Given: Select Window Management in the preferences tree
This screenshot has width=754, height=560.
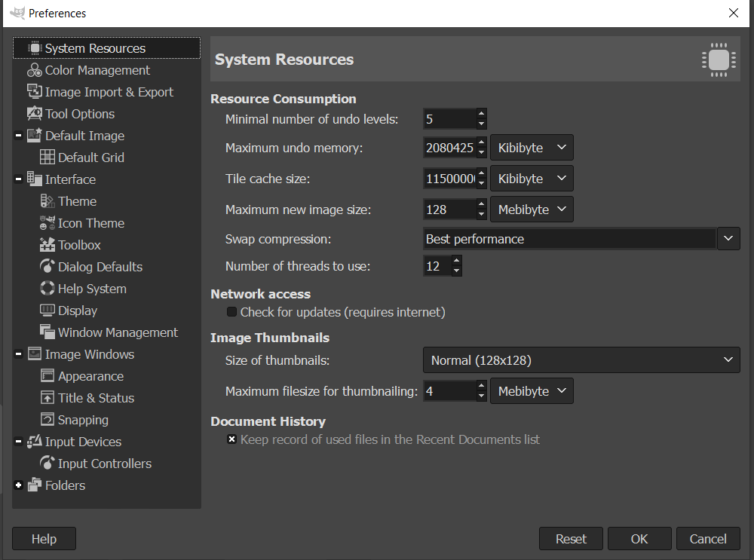Looking at the screenshot, I should point(118,332).
